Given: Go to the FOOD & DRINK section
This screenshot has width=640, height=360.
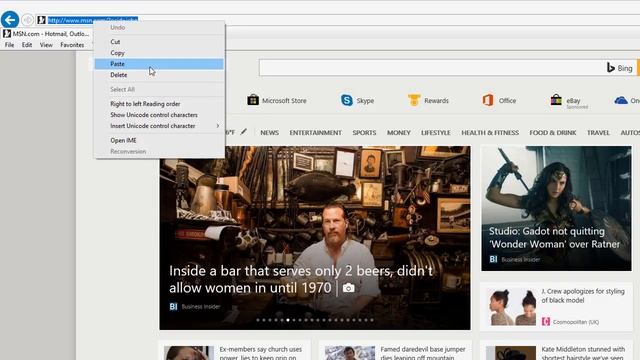Looking at the screenshot, I should pyautogui.click(x=553, y=132).
